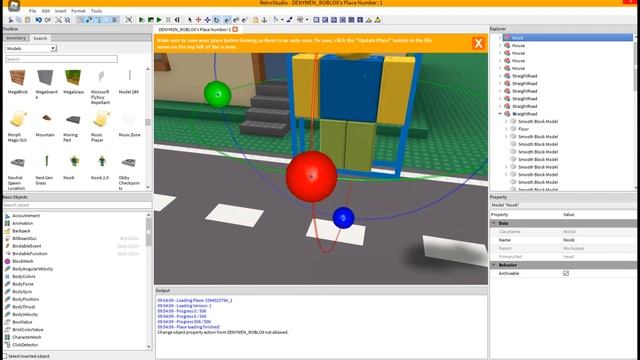This screenshot has width=640, height=360.
Task: Insert a BodyColors object
Action: [24, 276]
